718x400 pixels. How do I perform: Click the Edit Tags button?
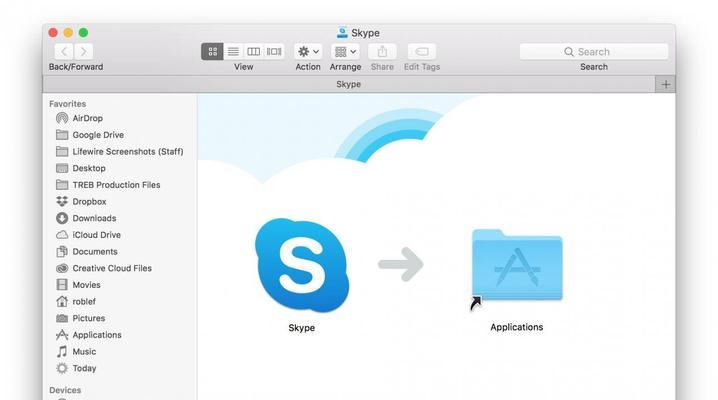click(x=422, y=52)
